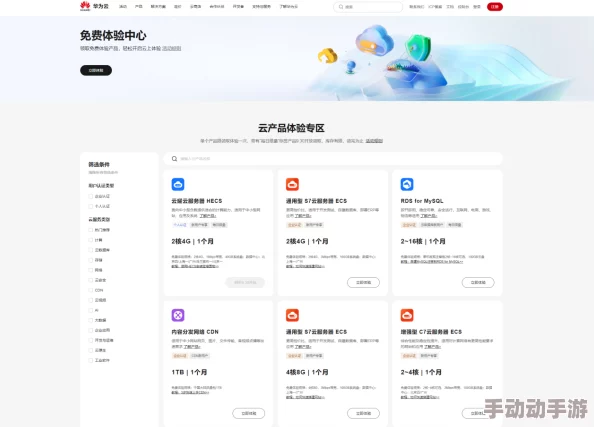Open the 开发者 navigation menu
This screenshot has width=594, height=427.
point(238,6)
